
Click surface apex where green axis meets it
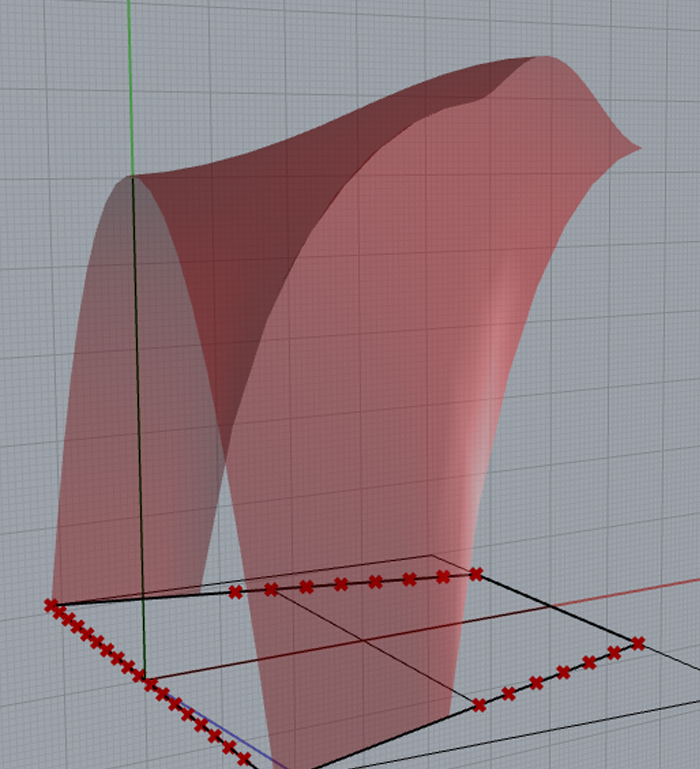pyautogui.click(x=132, y=177)
